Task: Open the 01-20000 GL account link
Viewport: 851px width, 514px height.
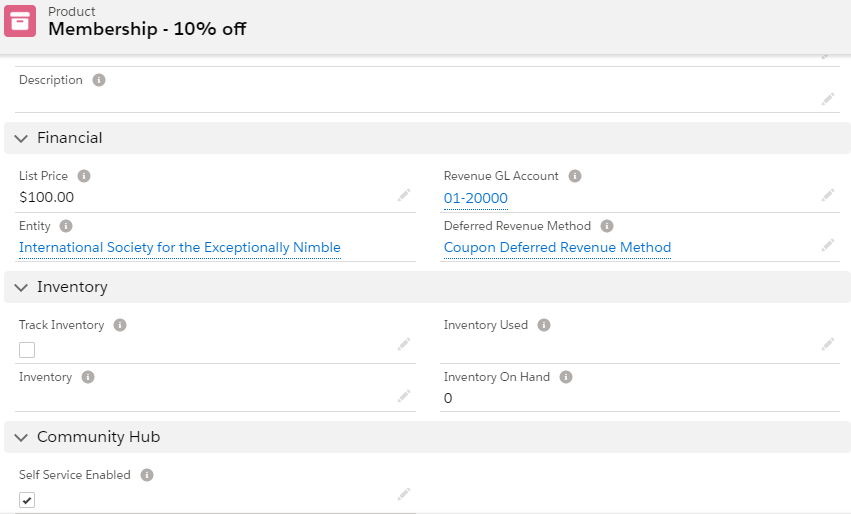Action: coord(475,198)
